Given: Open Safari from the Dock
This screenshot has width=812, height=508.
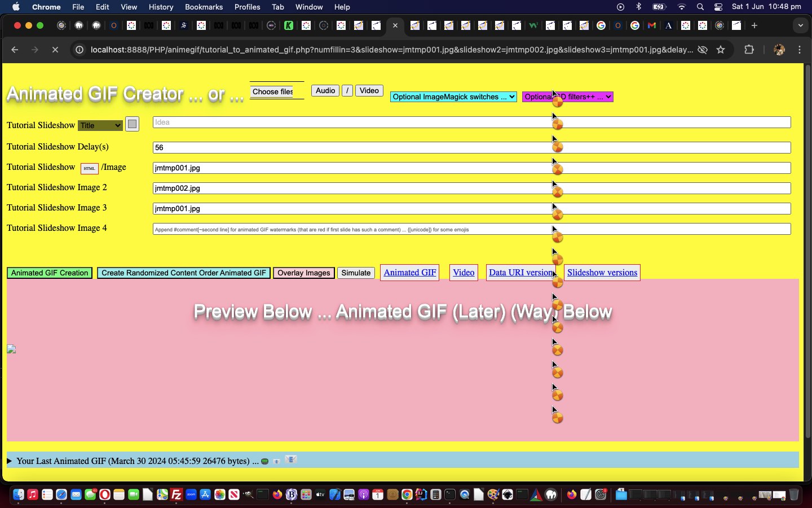Looking at the screenshot, I should (61, 495).
